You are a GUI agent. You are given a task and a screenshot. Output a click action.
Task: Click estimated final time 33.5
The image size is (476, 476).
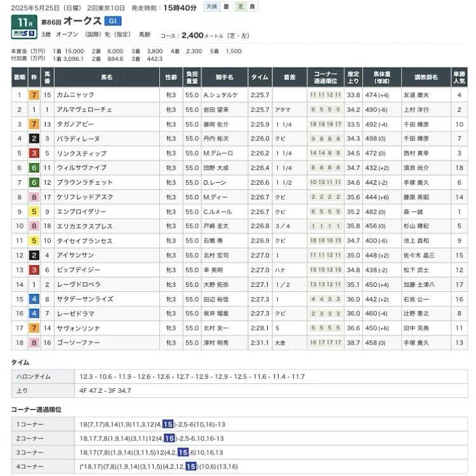tap(354, 124)
